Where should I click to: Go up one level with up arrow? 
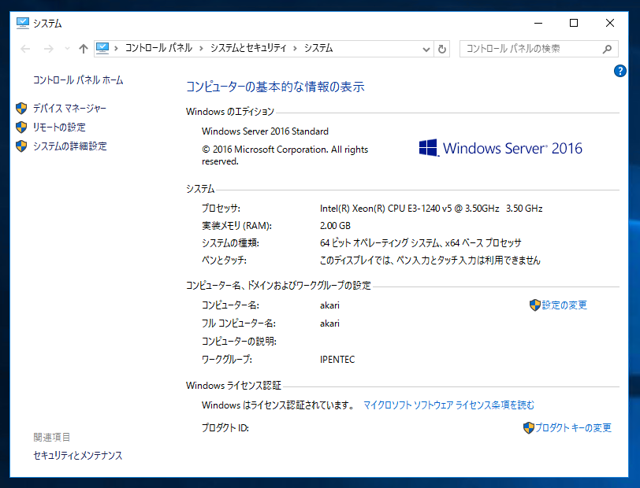click(x=83, y=49)
